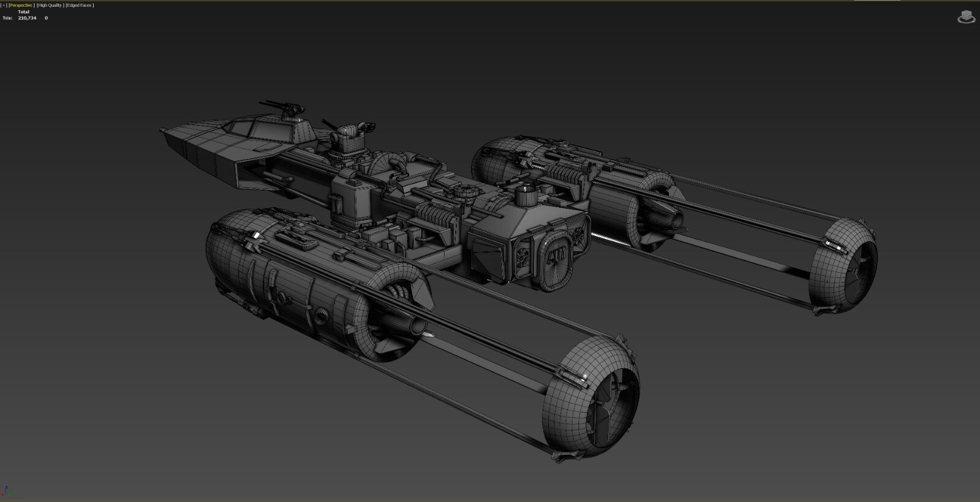Image resolution: width=980 pixels, height=502 pixels.
Task: Click the Tris: statistics label
Action: (7, 18)
